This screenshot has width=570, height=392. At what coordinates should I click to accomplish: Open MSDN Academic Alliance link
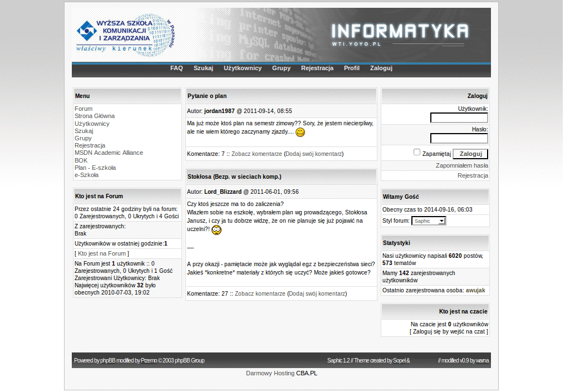point(109,153)
